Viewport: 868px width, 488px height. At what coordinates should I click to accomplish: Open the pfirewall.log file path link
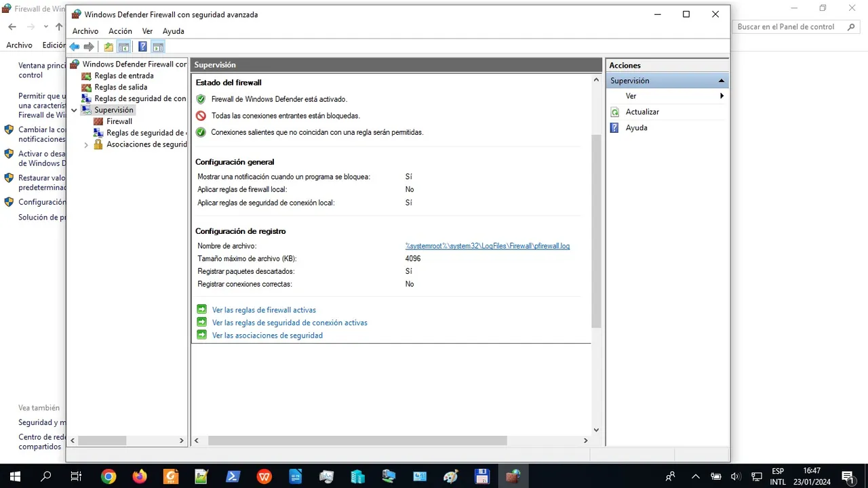click(488, 246)
